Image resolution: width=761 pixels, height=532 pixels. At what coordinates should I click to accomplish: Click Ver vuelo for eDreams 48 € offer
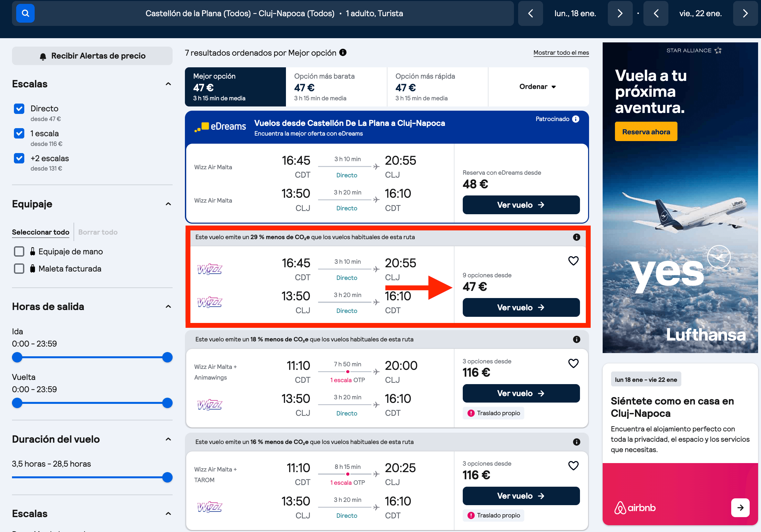[x=521, y=205]
